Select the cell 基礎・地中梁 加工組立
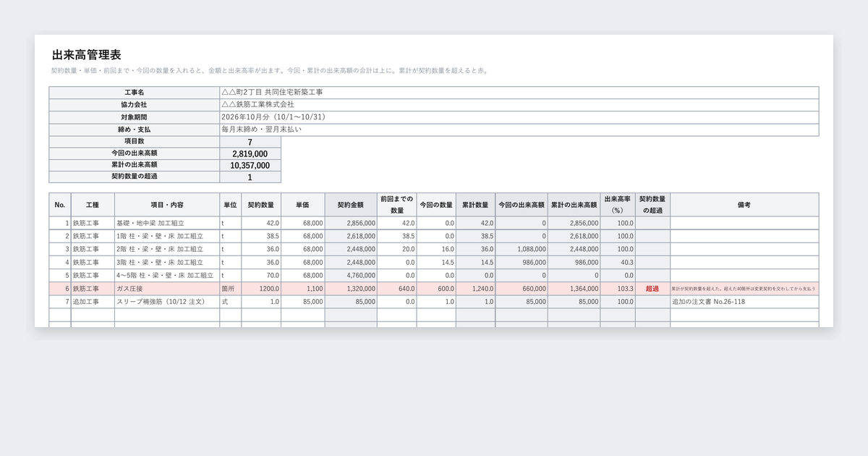The image size is (868, 456). coord(167,224)
